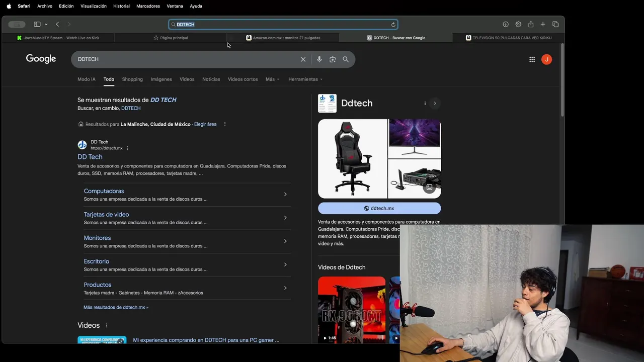
Task: Open Mi experiencia comprando video link
Action: [x=206, y=340]
